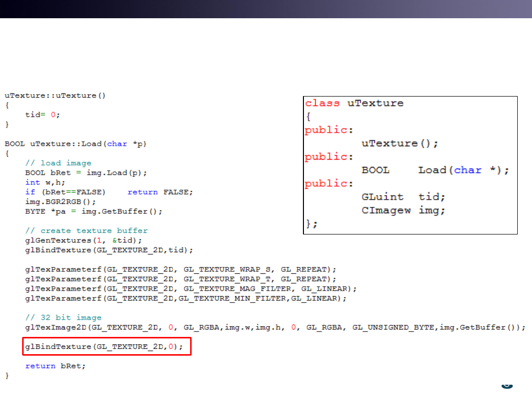Select 'GLuint tid;' member in class box
Viewport: 532px width, 399px height.
(x=403, y=197)
